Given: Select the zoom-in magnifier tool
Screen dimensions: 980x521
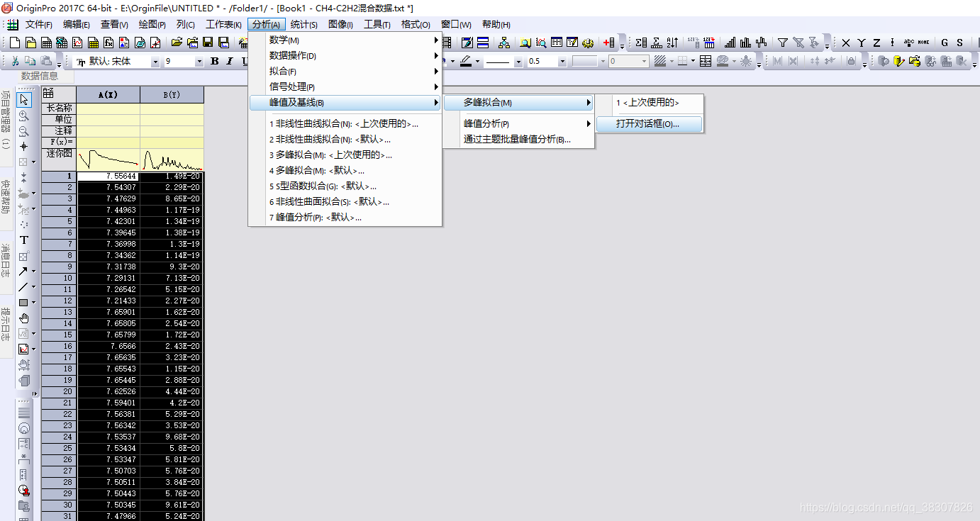Looking at the screenshot, I should click(24, 116).
